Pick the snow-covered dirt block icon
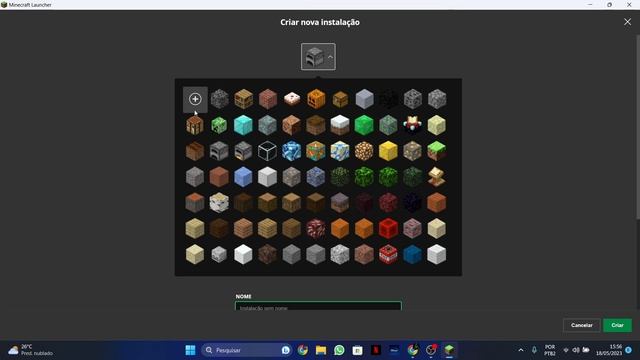The width and height of the screenshot is (640, 360). pos(340,125)
